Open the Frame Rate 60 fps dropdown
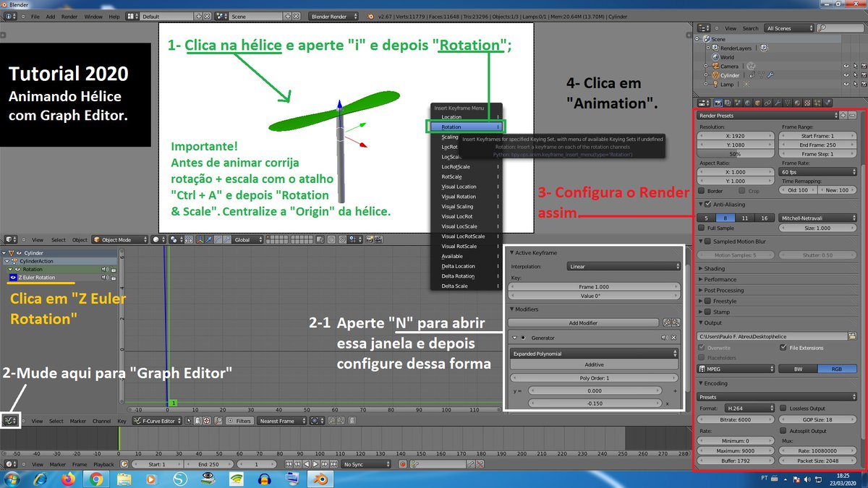 click(817, 172)
